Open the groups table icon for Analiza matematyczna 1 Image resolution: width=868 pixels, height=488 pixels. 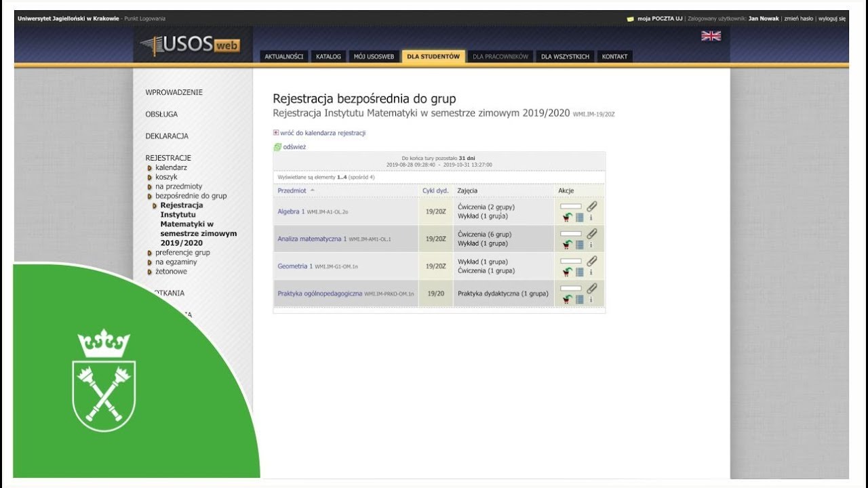pyautogui.click(x=580, y=245)
